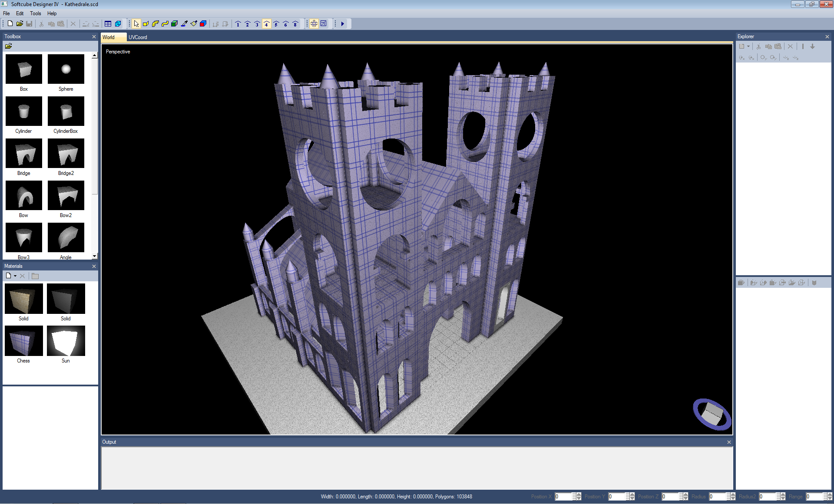Open the new material dropdown arrow
The image size is (834, 504).
15,276
